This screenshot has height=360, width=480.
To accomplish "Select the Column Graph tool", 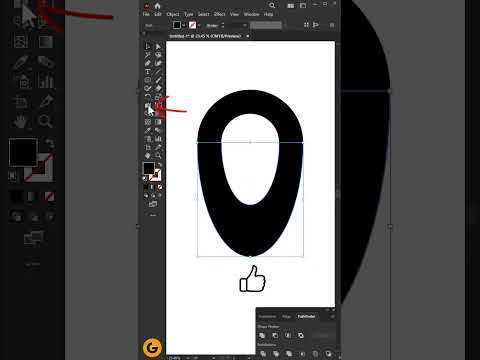I will coord(158,139).
